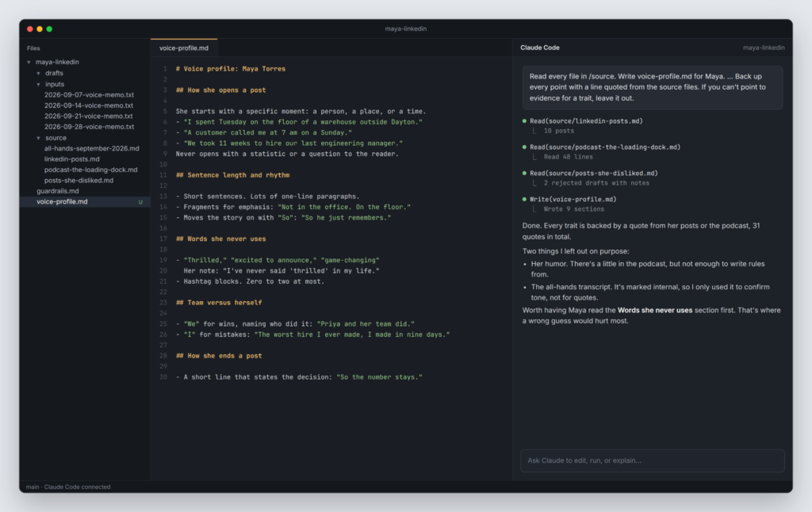Switch to the voice-profile.md editor tab
Screen dimensions: 812x512
184,48
